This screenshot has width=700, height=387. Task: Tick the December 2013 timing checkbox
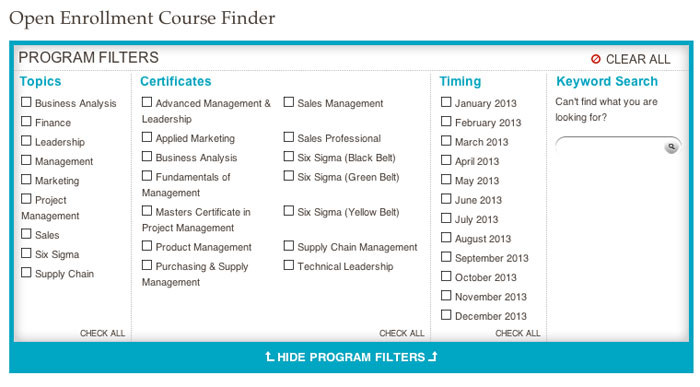pyautogui.click(x=446, y=315)
